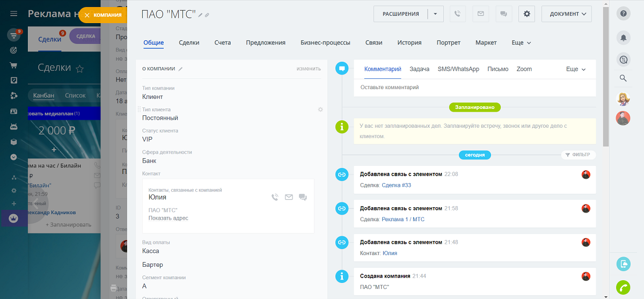Open the contact card icon in sidebar

14,112
